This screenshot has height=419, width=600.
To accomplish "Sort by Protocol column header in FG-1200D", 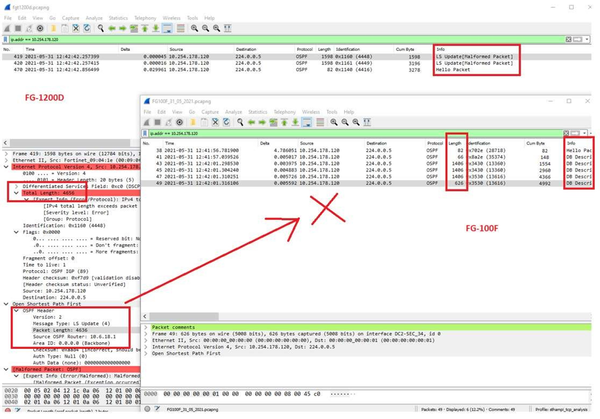I will [x=305, y=49].
